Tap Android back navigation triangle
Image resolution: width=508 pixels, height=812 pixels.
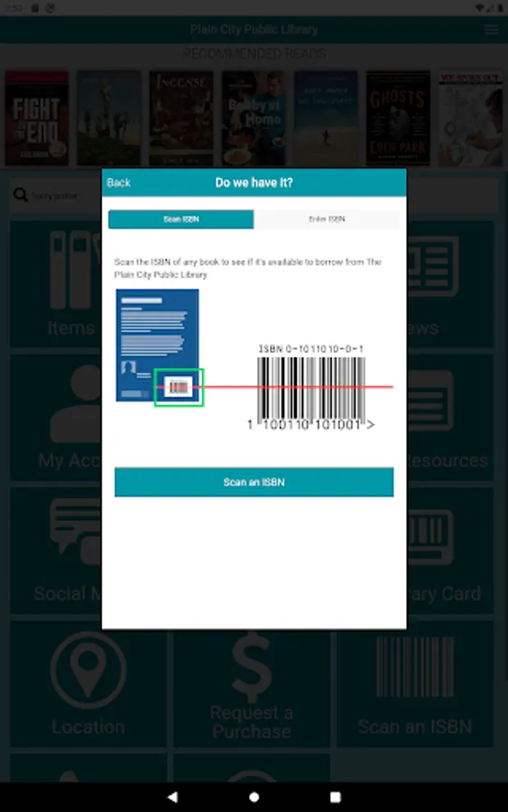coord(172,797)
